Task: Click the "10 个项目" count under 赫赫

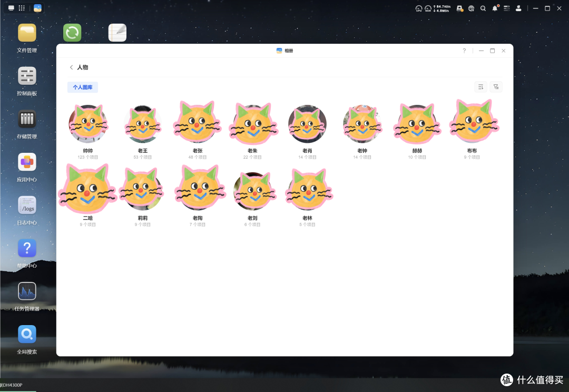Action: coord(417,157)
